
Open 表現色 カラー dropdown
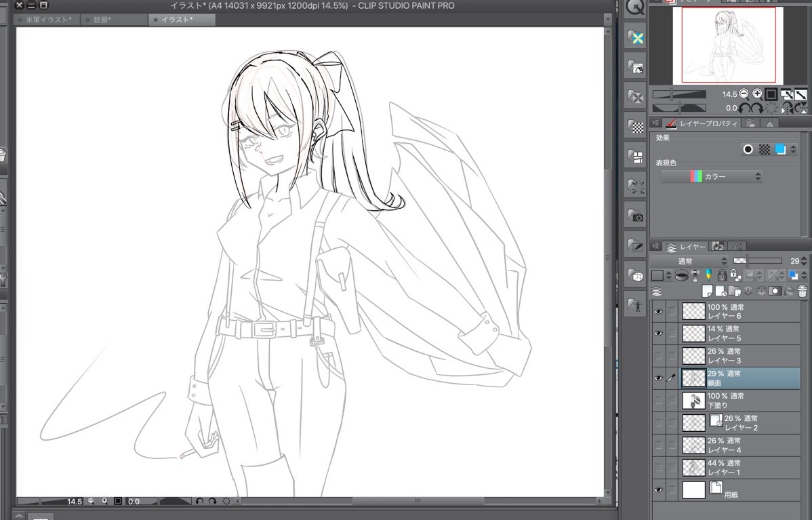click(712, 177)
